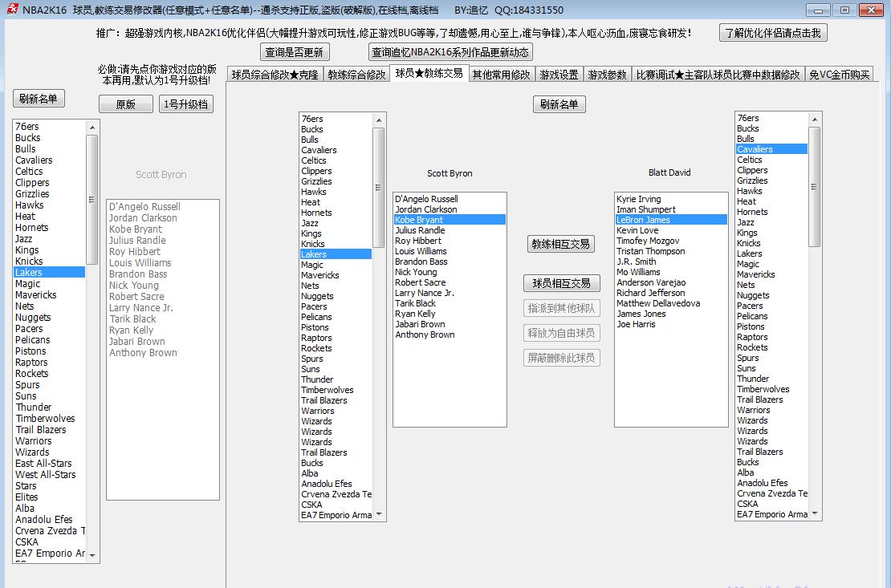The width and height of the screenshot is (891, 588).
Task: Click the right team list scrollbar thumb
Action: (814, 187)
